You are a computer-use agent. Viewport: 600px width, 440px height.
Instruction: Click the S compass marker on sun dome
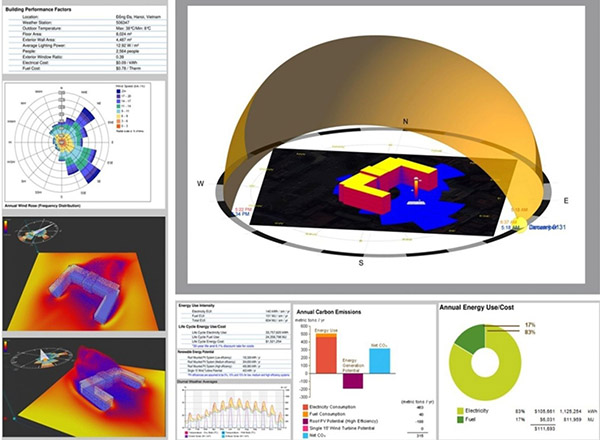(361, 261)
